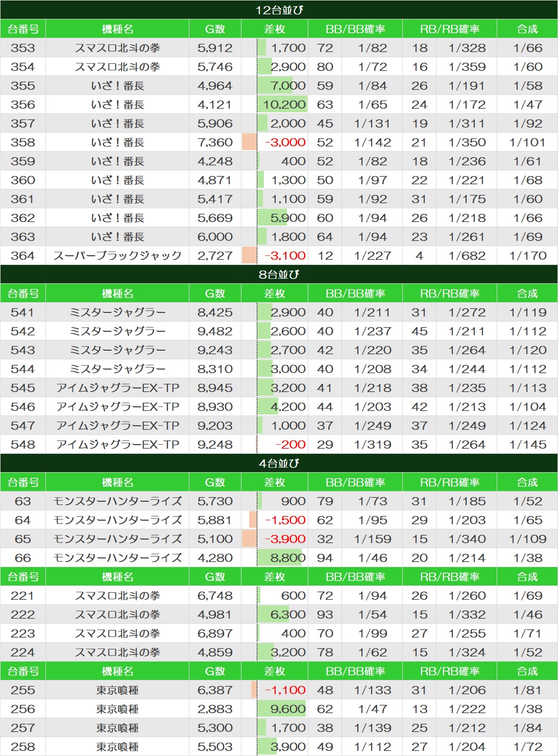Click the 1/319 BB rate cell

373,445
